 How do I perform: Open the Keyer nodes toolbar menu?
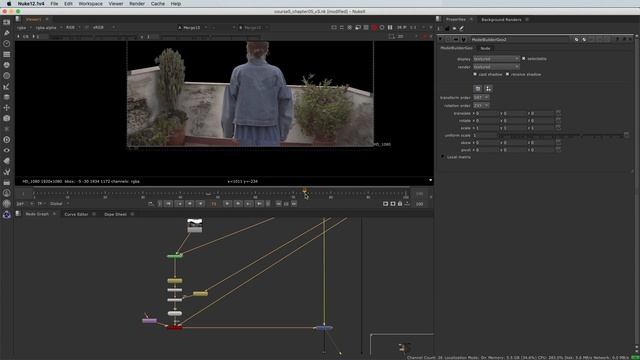pos(7,87)
